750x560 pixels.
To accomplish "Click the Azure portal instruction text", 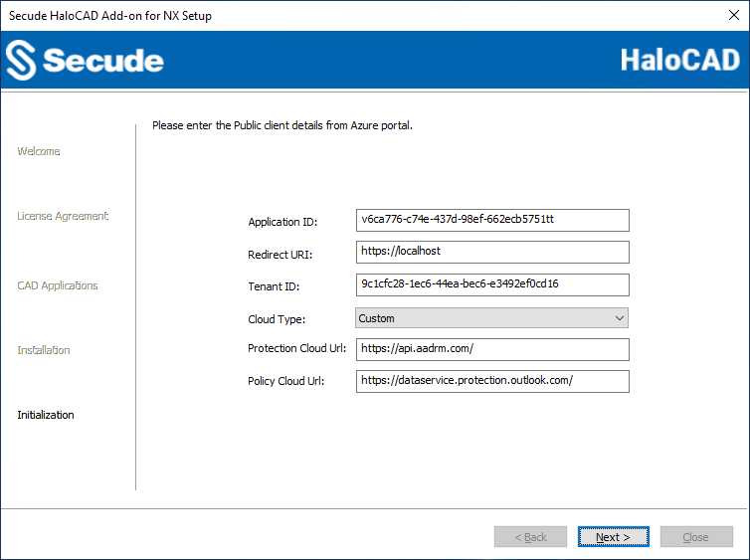I will [281, 126].
